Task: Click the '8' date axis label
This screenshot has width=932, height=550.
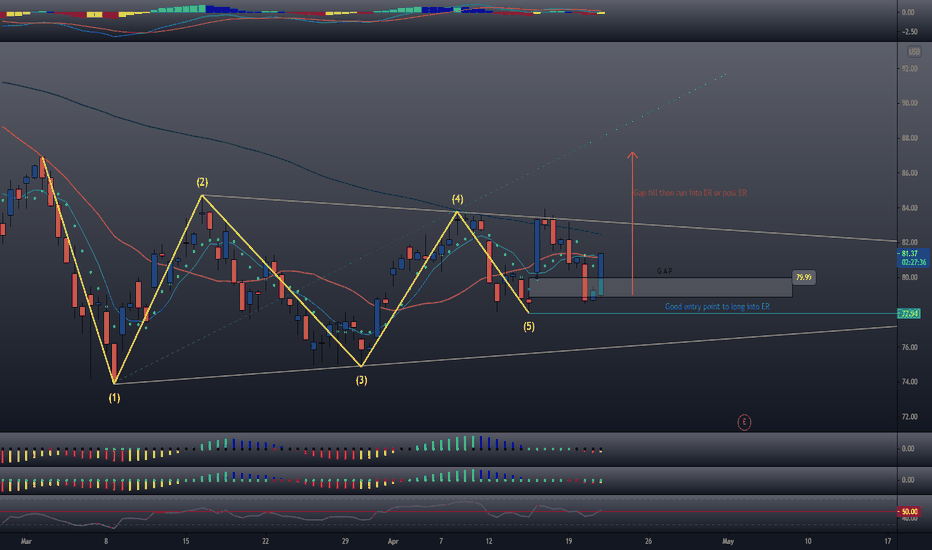Action: tap(106, 542)
